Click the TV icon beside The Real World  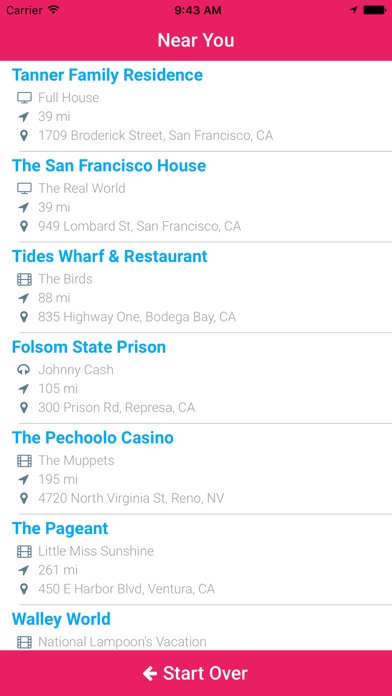(24, 188)
